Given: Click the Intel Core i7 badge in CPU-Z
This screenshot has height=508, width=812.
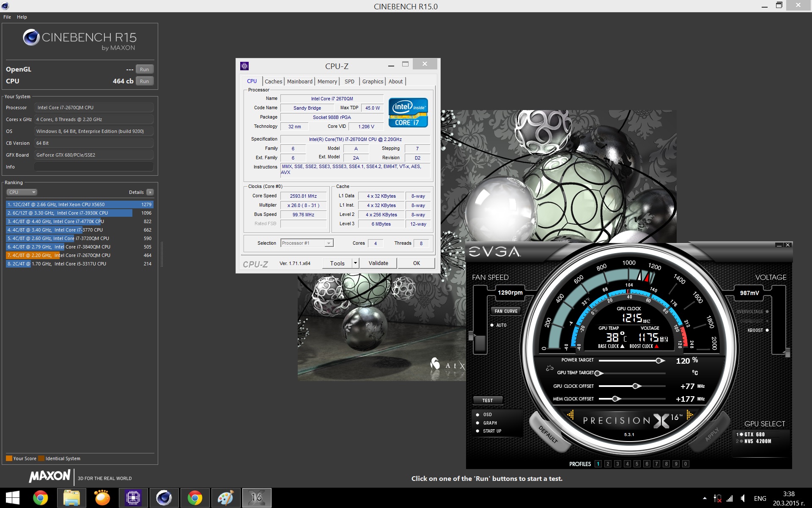Looking at the screenshot, I should [408, 113].
